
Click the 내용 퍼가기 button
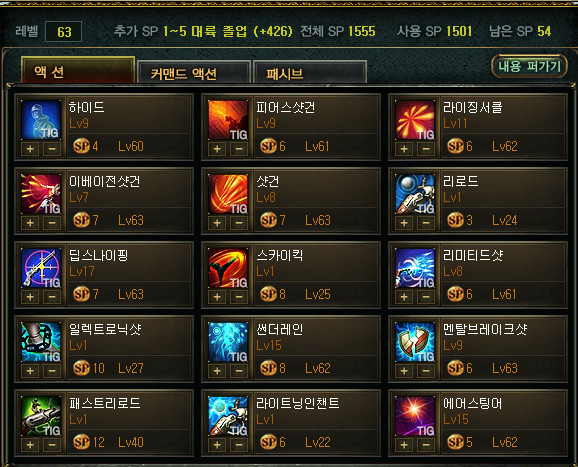coord(529,66)
